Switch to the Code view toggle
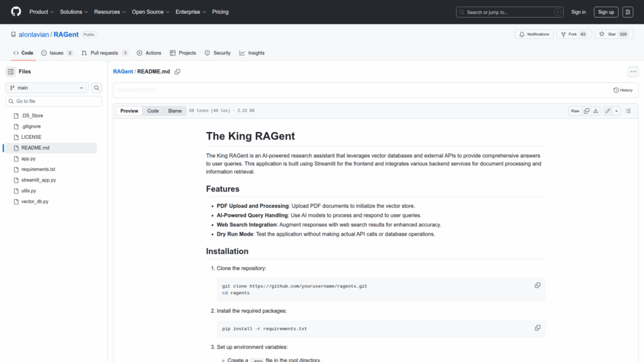Screen dimensions: 644x362 point(153,111)
